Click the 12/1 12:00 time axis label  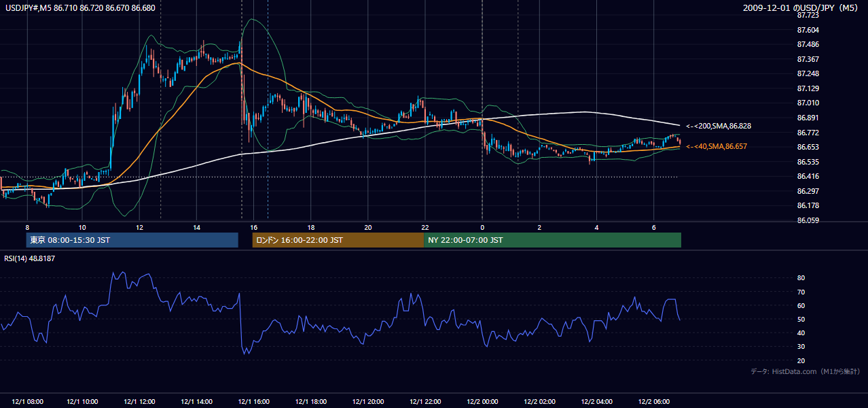click(x=141, y=401)
